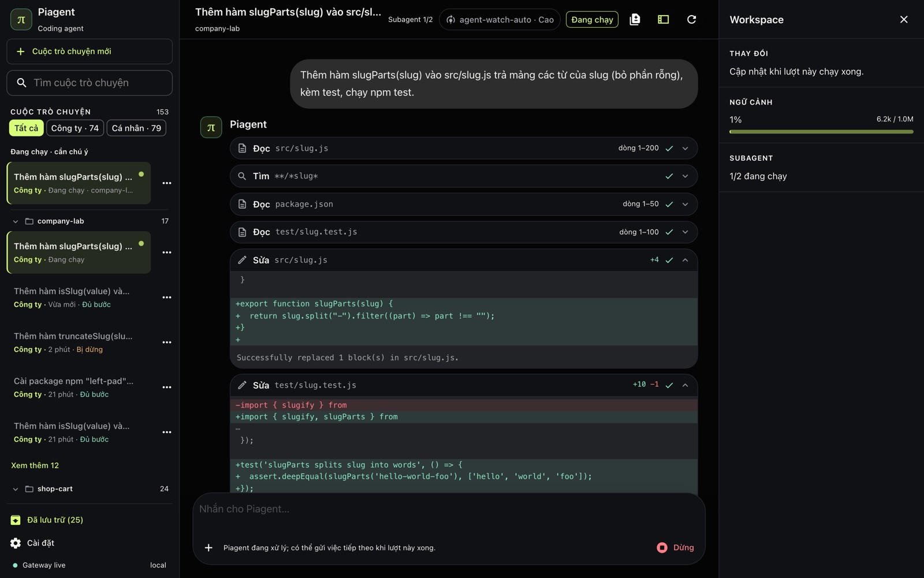The width and height of the screenshot is (924, 578).
Task: Open the Thêm hàm truncateSlug conversation
Action: [79, 343]
